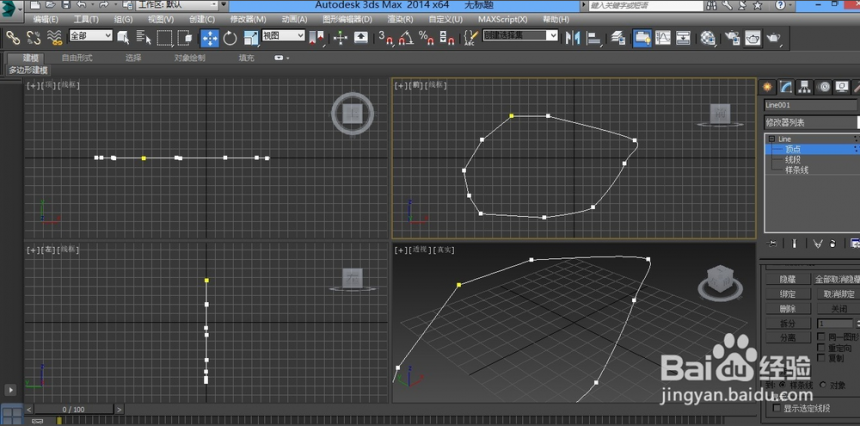Select the 样条线 radio button

782,385
